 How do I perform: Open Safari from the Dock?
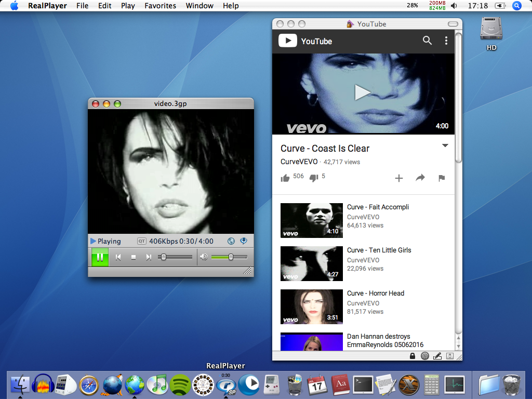coord(88,385)
